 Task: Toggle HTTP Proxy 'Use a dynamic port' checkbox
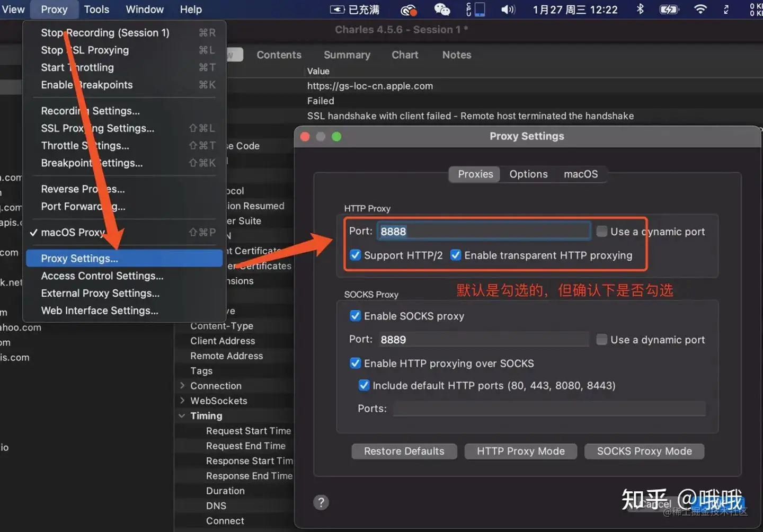click(x=601, y=231)
